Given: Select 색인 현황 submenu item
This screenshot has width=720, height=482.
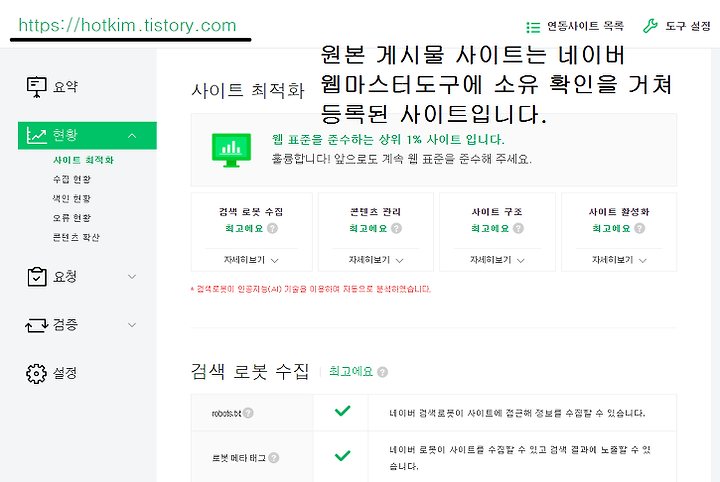Looking at the screenshot, I should click(72, 199).
